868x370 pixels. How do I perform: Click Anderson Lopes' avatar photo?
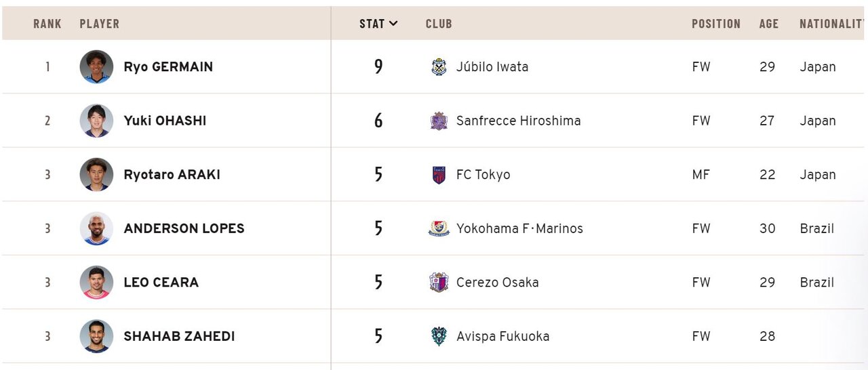click(x=96, y=228)
